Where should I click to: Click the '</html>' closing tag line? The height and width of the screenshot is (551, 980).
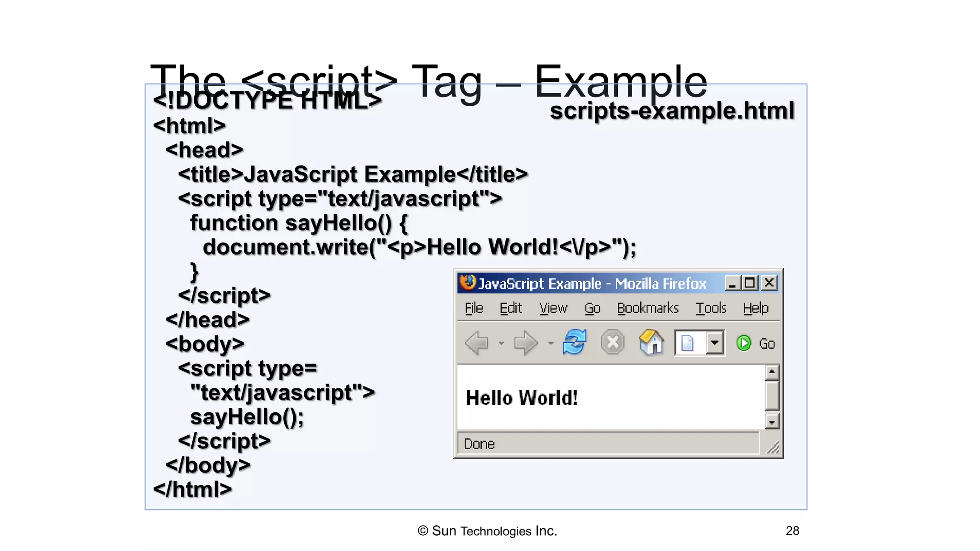(192, 489)
